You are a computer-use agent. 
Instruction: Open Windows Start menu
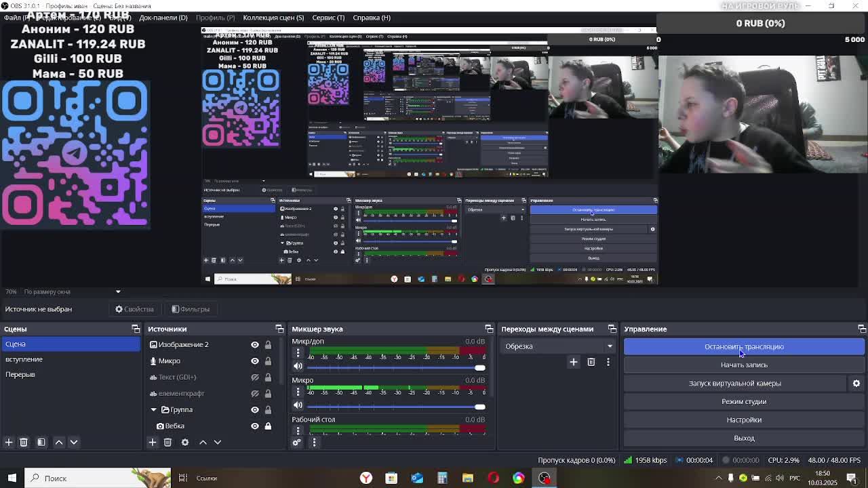(x=12, y=478)
